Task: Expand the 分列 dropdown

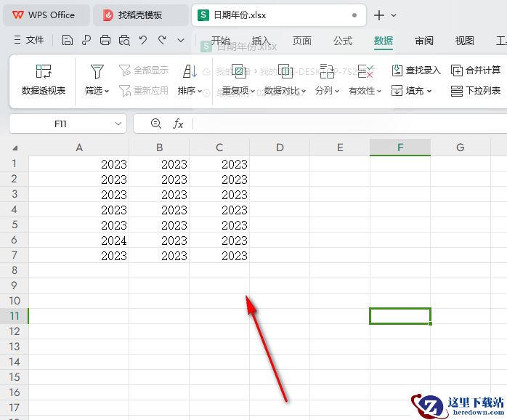Action: (x=337, y=92)
